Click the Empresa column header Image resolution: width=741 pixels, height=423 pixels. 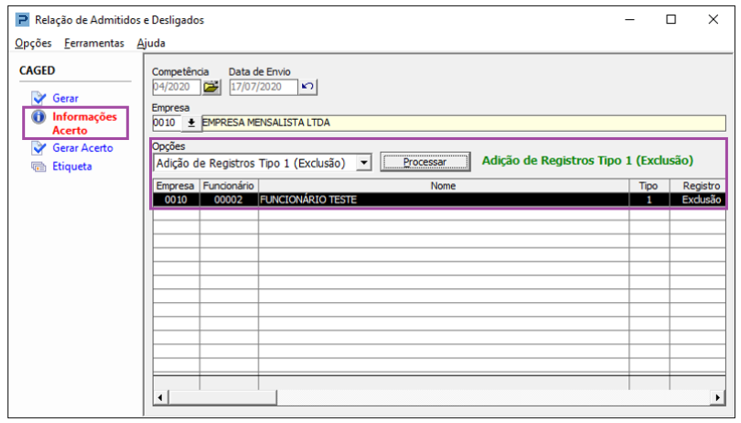(x=175, y=186)
